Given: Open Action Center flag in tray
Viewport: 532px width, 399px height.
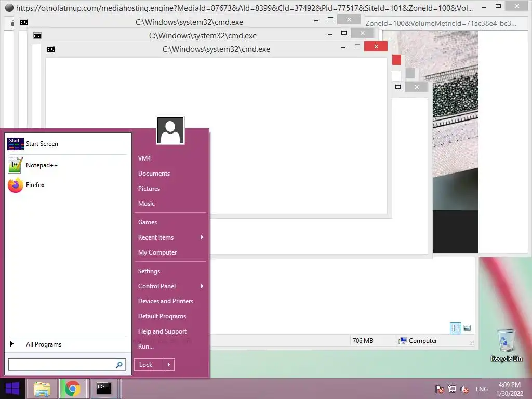Looking at the screenshot, I should pos(440,389).
